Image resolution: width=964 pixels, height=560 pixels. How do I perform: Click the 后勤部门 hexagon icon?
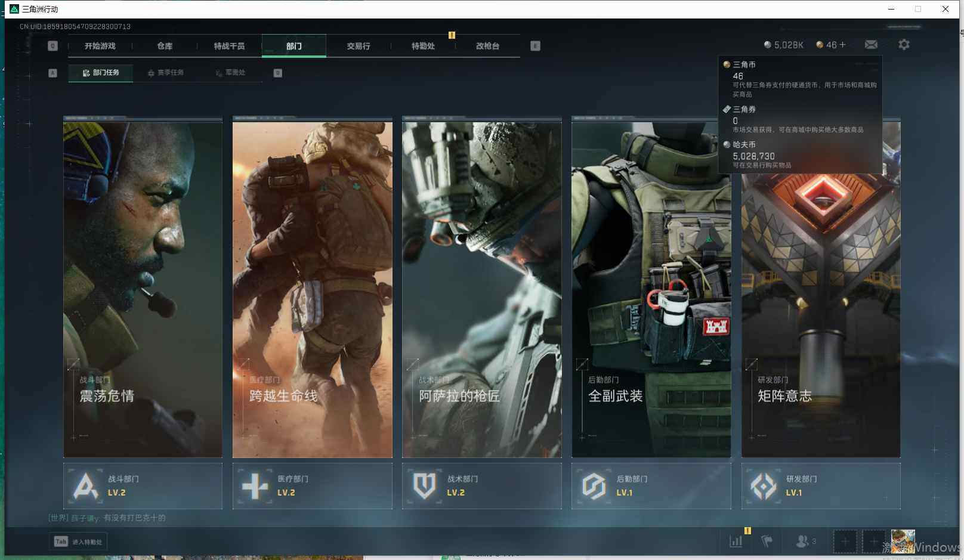click(x=594, y=486)
